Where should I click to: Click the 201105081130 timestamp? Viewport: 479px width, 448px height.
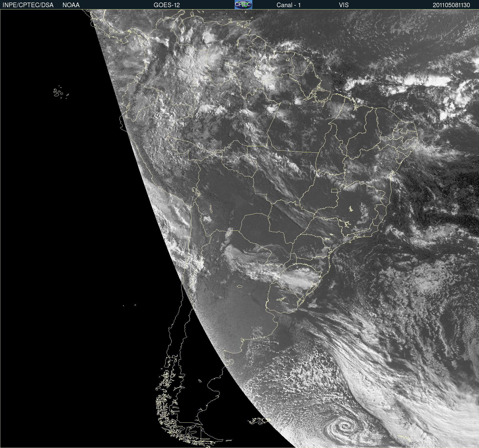pyautogui.click(x=451, y=5)
